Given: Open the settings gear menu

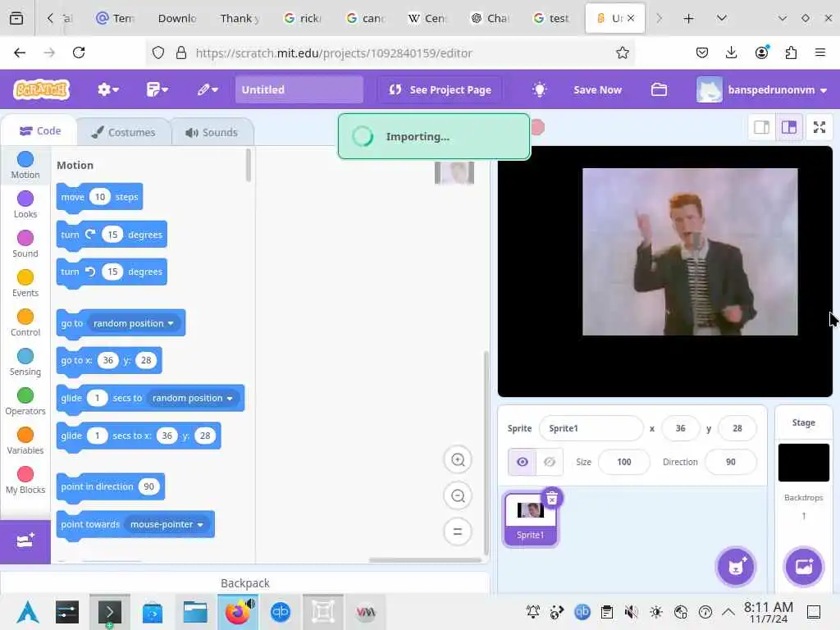Looking at the screenshot, I should pos(107,89).
